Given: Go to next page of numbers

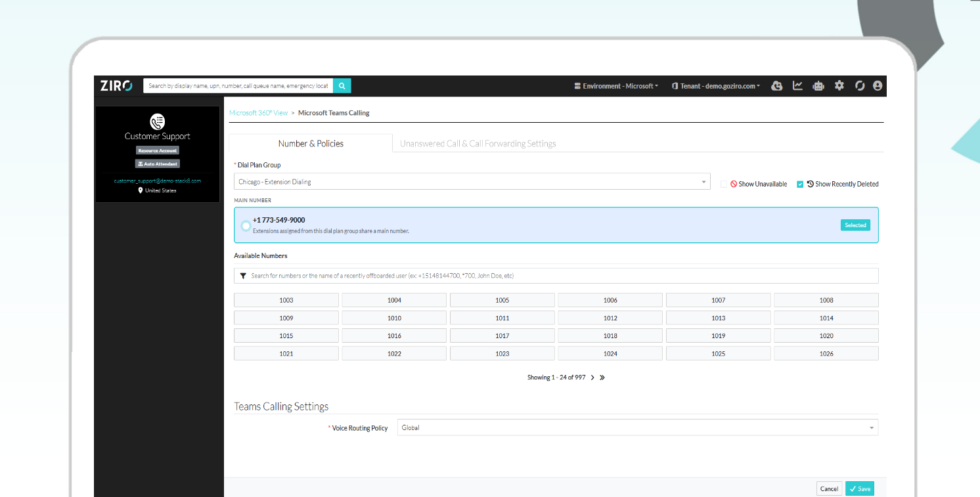Looking at the screenshot, I should click(592, 378).
